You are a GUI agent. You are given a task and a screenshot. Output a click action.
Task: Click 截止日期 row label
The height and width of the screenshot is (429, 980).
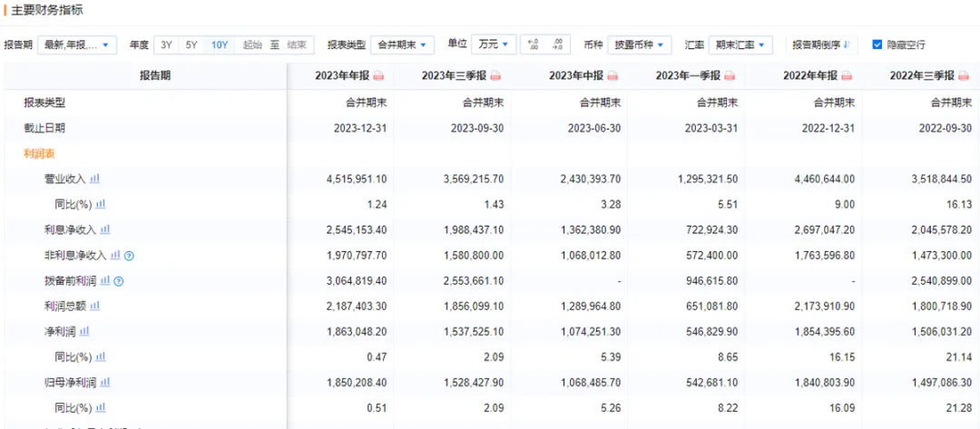[x=44, y=127]
